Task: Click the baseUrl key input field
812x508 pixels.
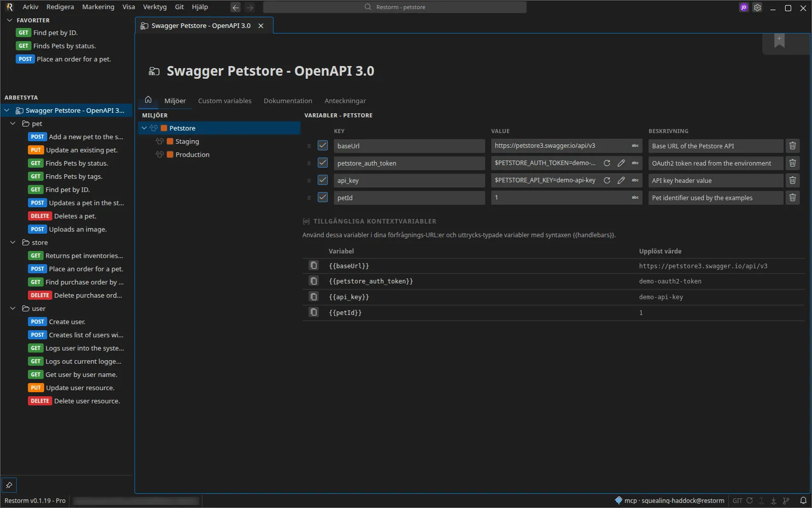Action: click(x=409, y=146)
